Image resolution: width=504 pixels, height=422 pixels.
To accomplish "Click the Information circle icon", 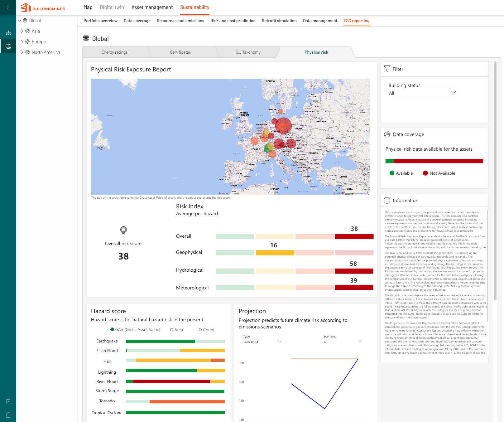I will (387, 201).
